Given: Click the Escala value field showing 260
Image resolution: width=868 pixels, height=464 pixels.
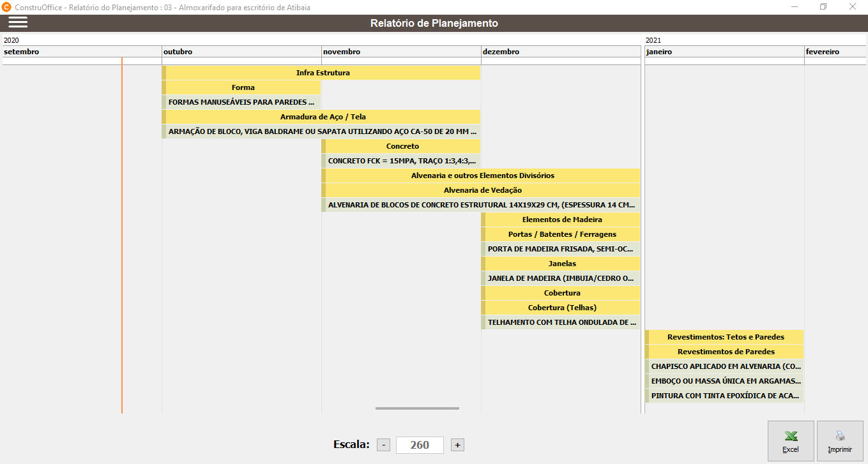Looking at the screenshot, I should point(420,445).
